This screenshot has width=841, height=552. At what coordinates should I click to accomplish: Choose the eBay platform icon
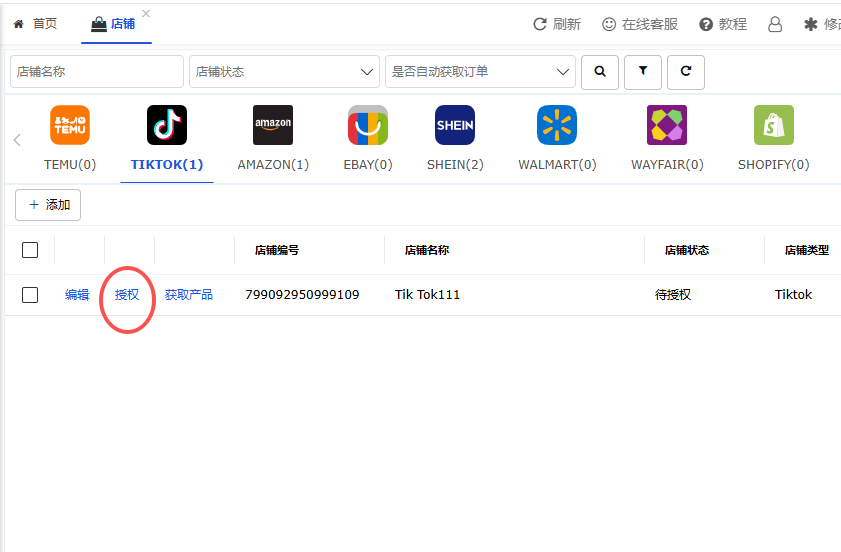click(x=368, y=125)
